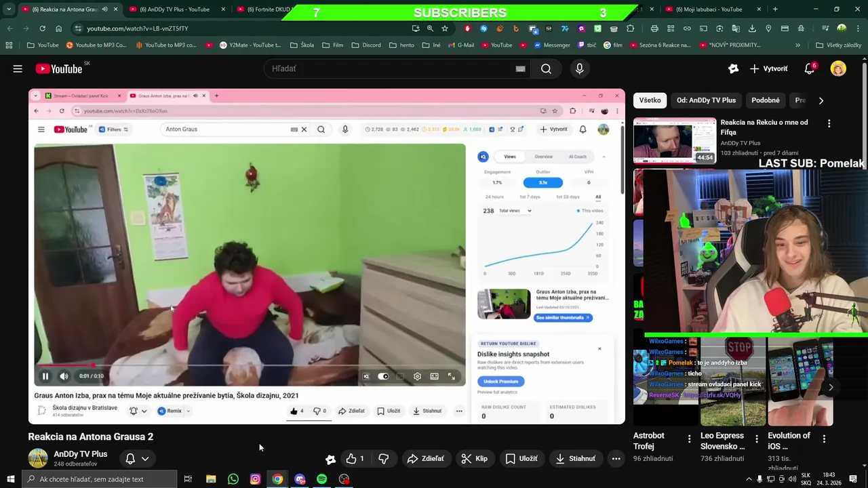Open Spotify from the taskbar
The height and width of the screenshot is (488, 868).
(x=321, y=479)
